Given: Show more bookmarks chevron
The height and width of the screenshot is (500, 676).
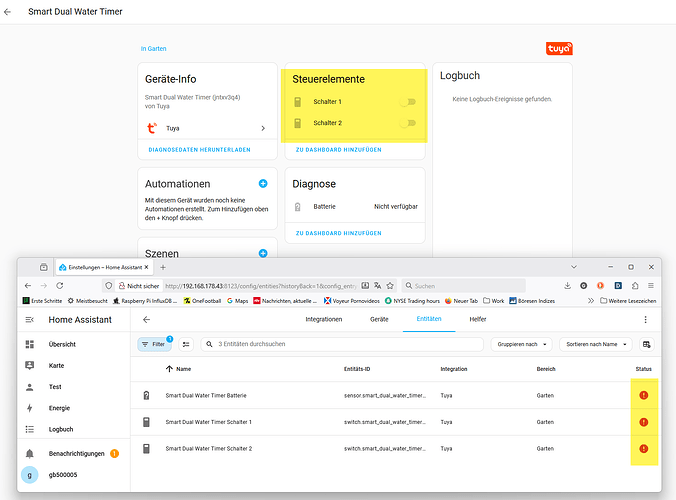Looking at the screenshot, I should [591, 301].
